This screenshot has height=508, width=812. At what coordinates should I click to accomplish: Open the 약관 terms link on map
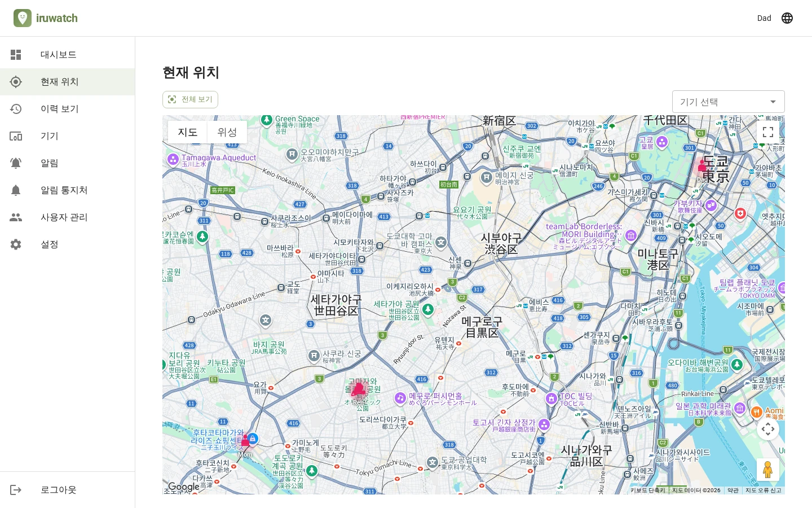coord(732,491)
